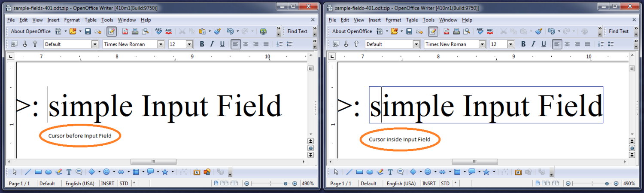Click Find Text button in right window
The height and width of the screenshot is (193, 644).
point(619,31)
